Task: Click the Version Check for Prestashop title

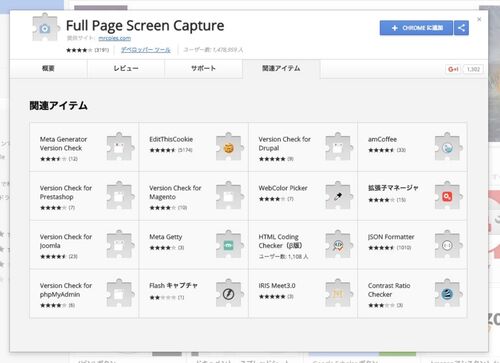Action: [66, 192]
